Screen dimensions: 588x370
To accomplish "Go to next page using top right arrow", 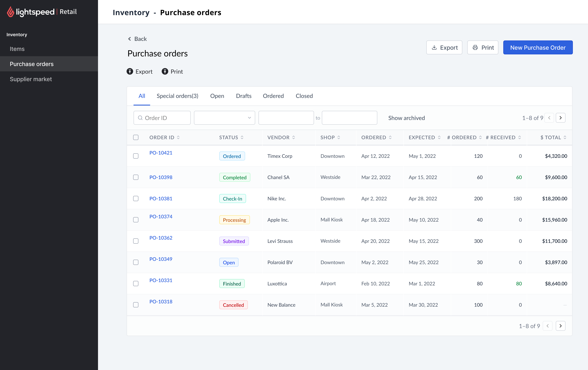I will point(561,118).
